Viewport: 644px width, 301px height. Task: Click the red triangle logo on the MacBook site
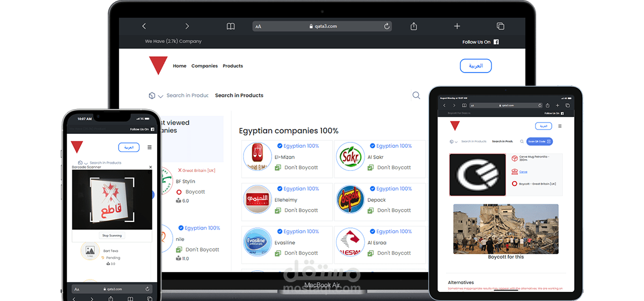(x=158, y=66)
